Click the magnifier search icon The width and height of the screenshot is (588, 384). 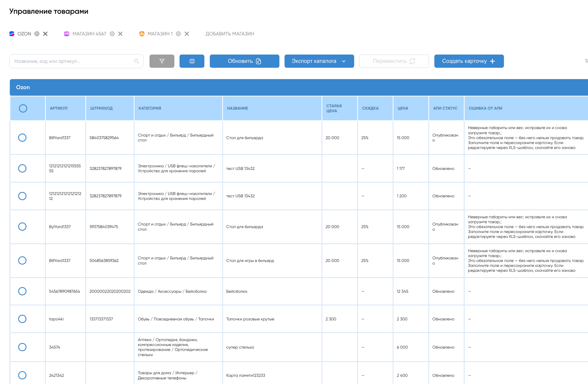[137, 61]
